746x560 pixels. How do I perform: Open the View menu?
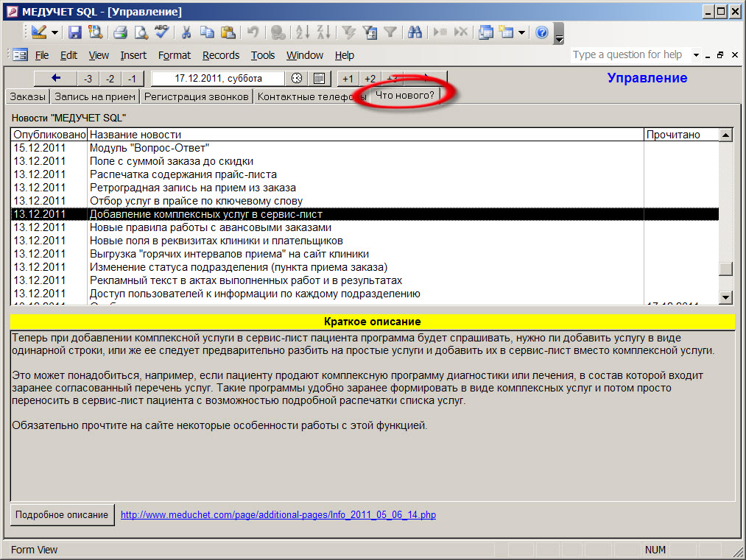[99, 55]
